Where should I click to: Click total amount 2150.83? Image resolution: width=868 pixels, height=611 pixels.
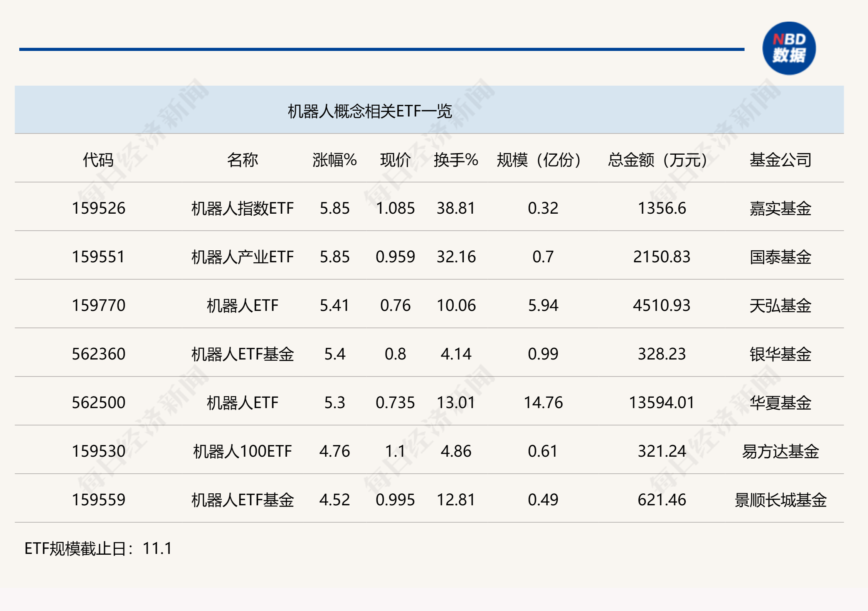tap(662, 257)
